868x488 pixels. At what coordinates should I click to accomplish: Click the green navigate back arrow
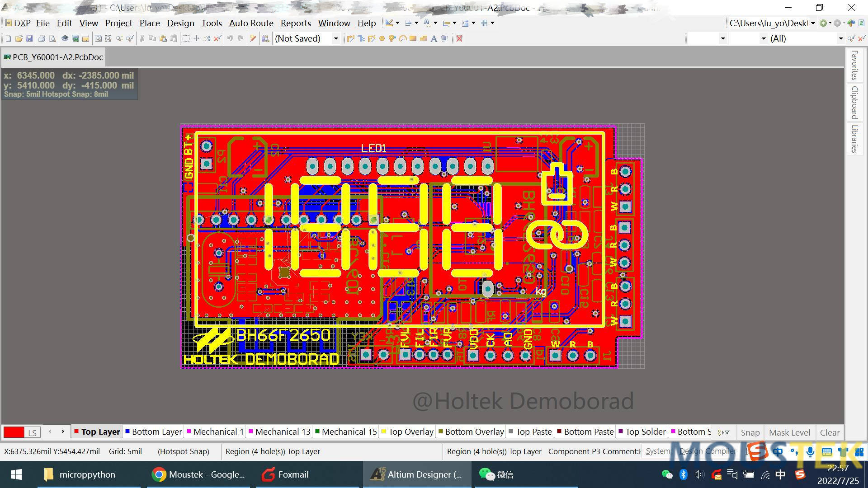pos(823,23)
